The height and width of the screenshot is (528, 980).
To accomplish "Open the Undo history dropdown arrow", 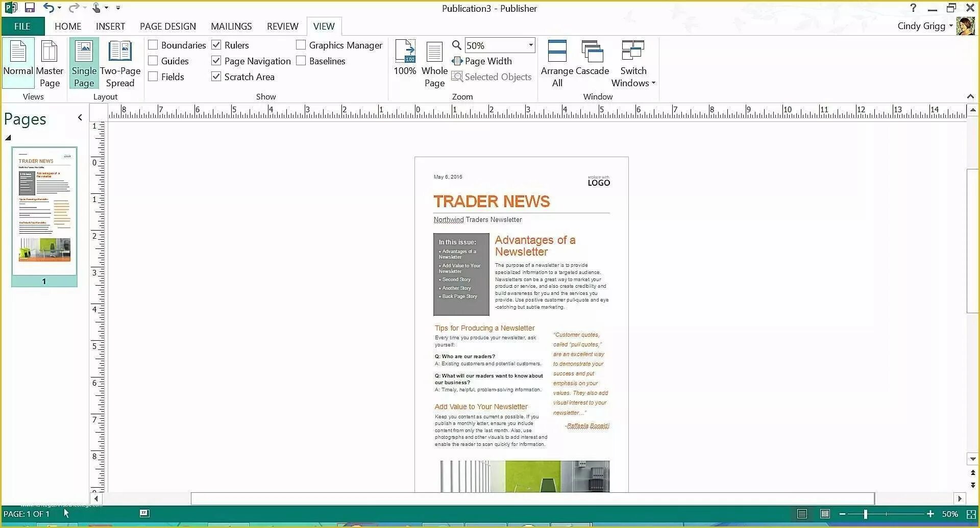I will pyautogui.click(x=59, y=8).
